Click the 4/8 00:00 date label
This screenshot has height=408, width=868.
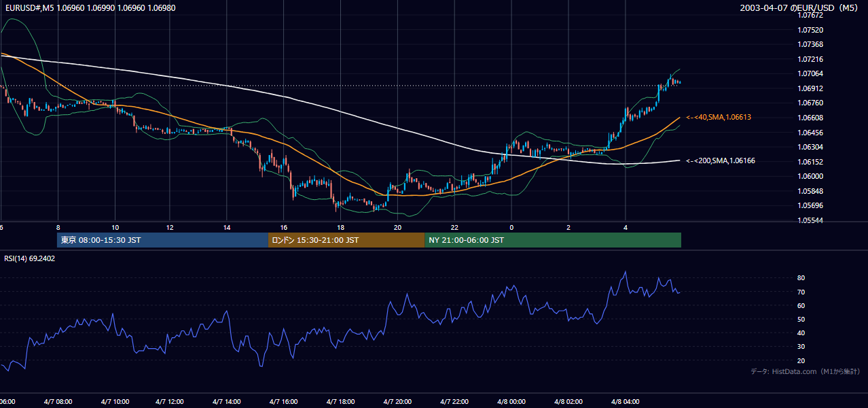[x=511, y=402]
